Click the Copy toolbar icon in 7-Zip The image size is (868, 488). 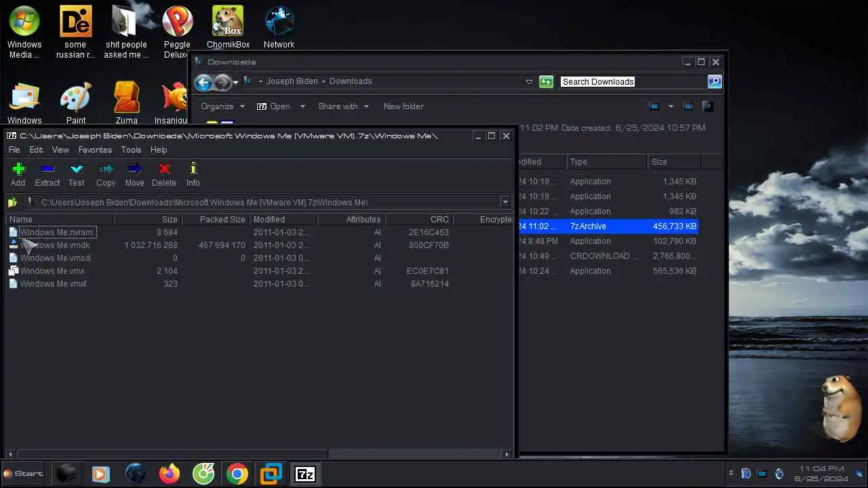tap(106, 174)
